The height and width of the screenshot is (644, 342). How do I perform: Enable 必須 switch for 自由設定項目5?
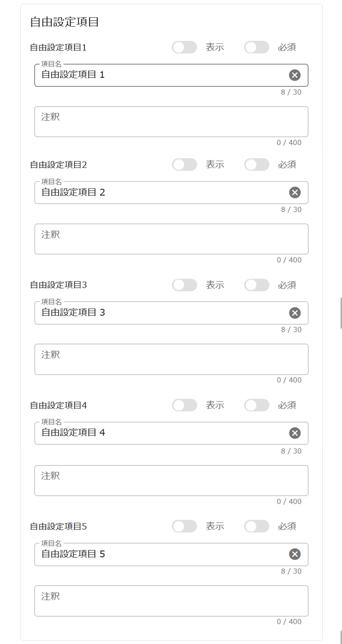256,526
